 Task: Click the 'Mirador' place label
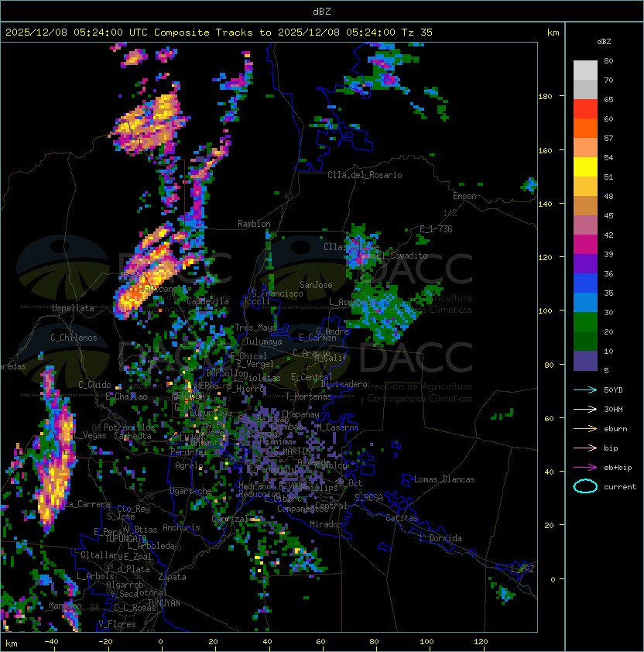pyautogui.click(x=326, y=524)
